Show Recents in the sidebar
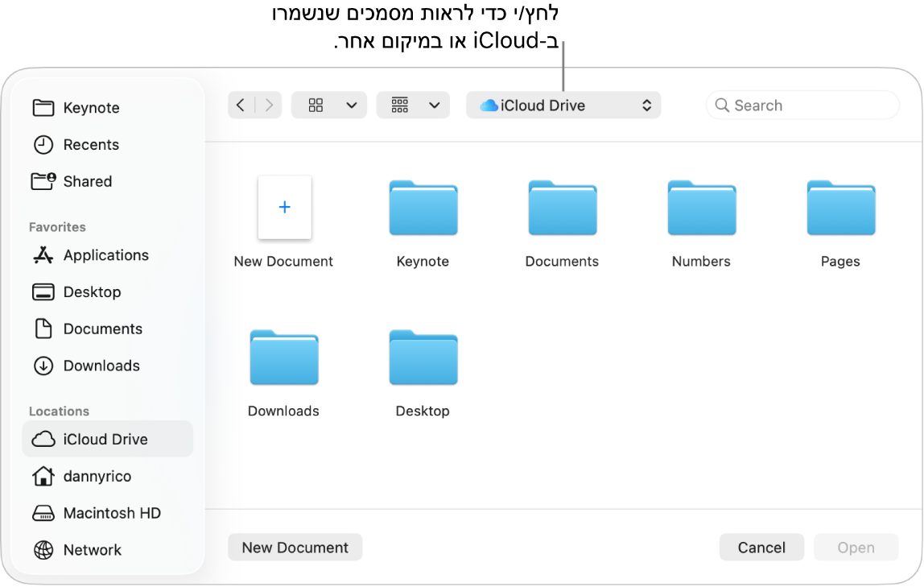Viewport: 924px width, 587px height. 107,144
